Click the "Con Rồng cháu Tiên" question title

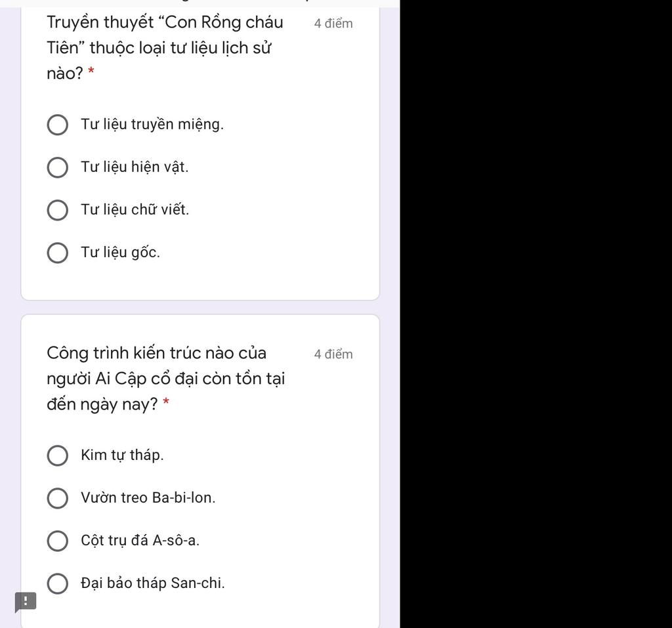click(x=165, y=48)
